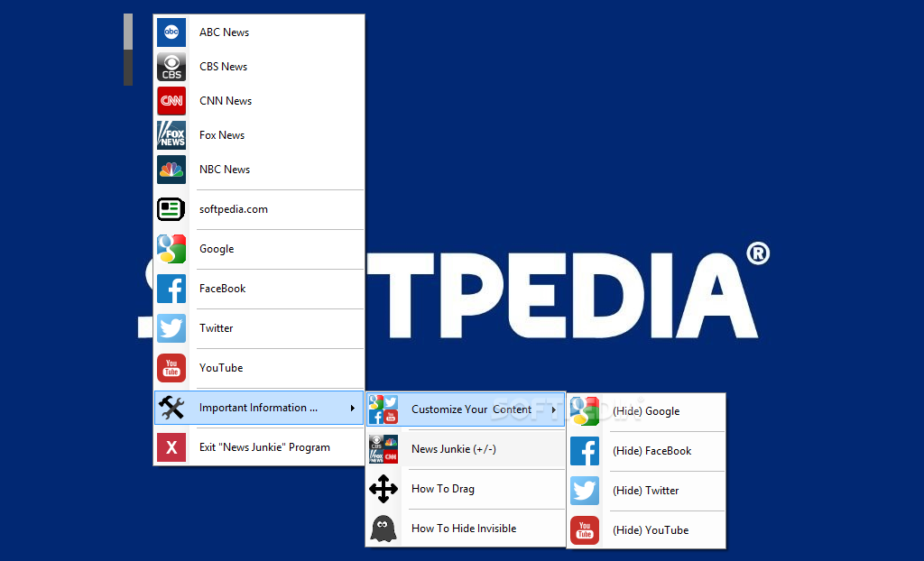Click the YouTube icon in main menu

tap(171, 368)
